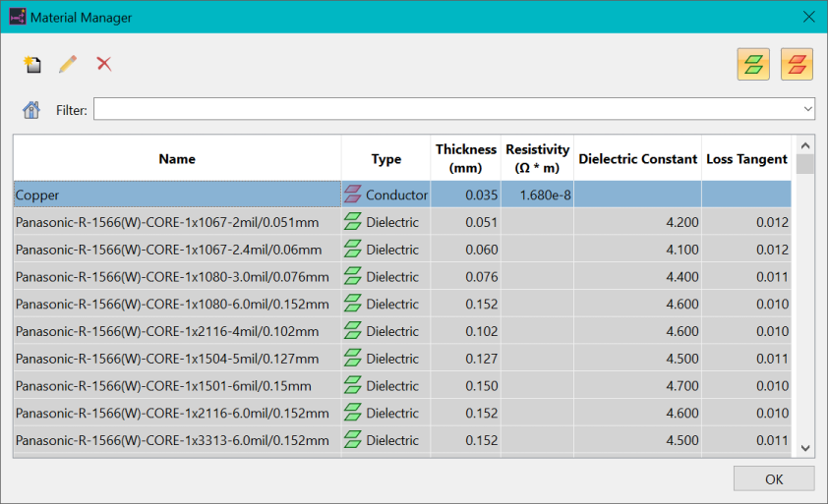828x504 pixels.
Task: Click Dielectric icon in 1x1067-2mil row
Action: click(x=353, y=222)
